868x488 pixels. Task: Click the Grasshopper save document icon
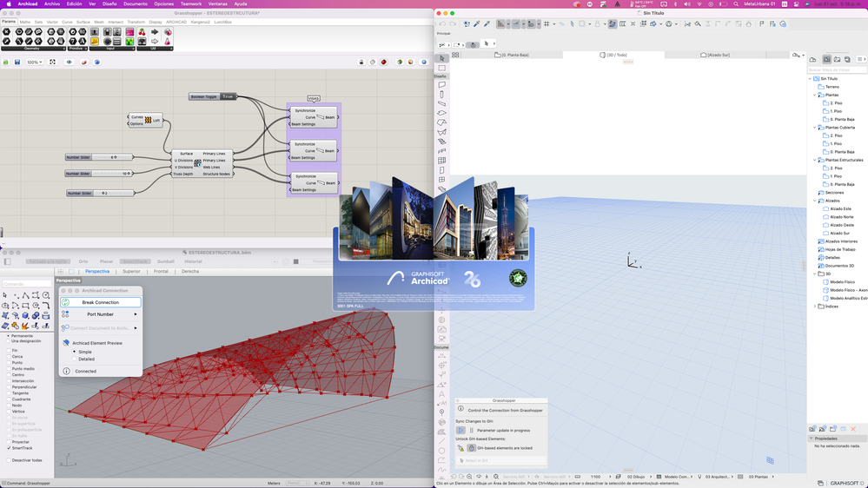coord(17,63)
